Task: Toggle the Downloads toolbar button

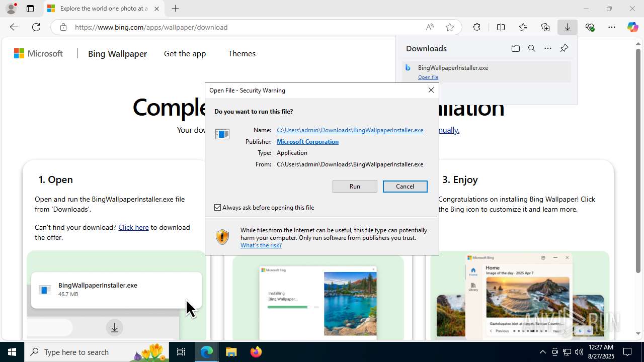Action: click(x=568, y=27)
